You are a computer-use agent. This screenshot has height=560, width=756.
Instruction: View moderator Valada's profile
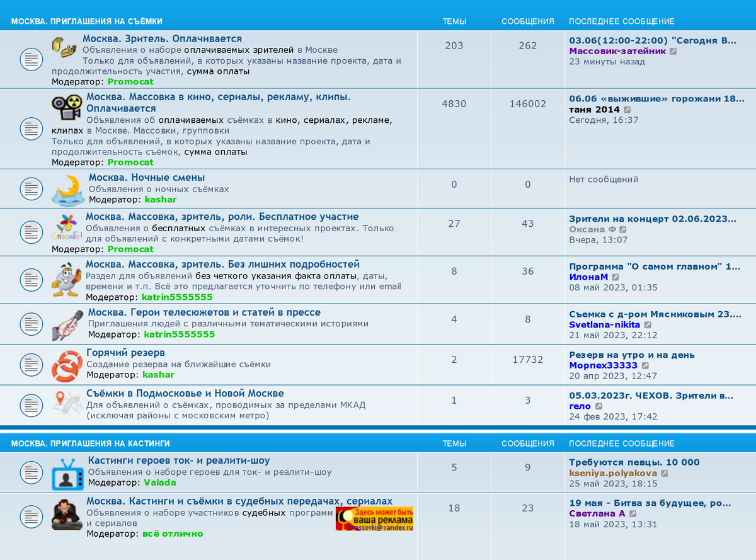pos(159,483)
